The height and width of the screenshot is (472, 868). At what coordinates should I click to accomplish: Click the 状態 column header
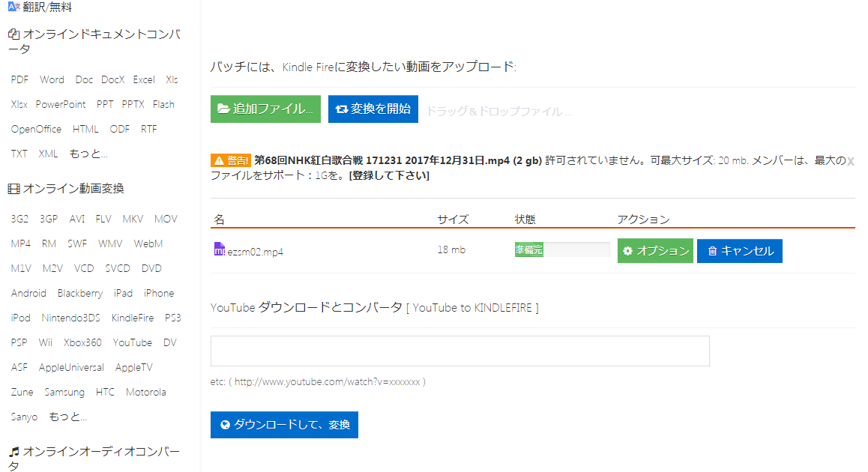pyautogui.click(x=525, y=220)
